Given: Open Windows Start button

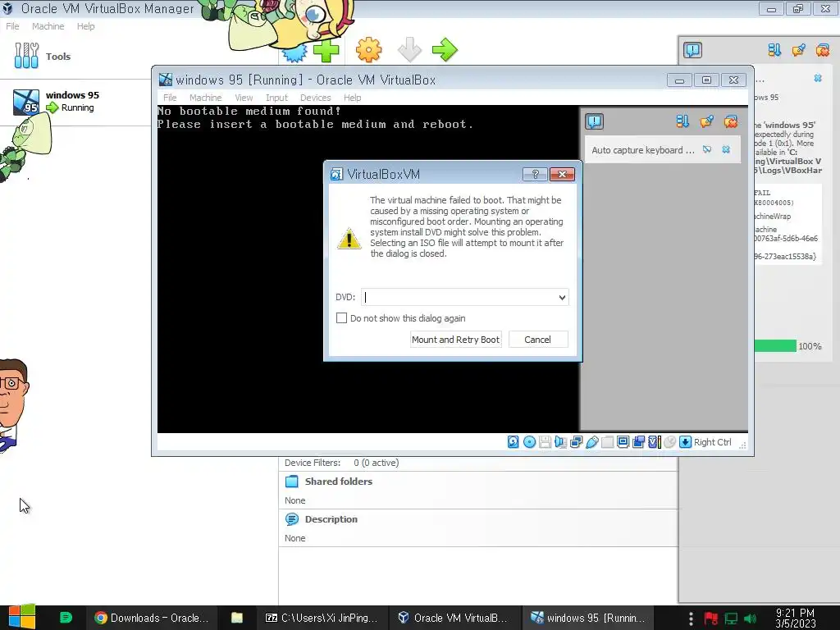Looking at the screenshot, I should tap(22, 617).
